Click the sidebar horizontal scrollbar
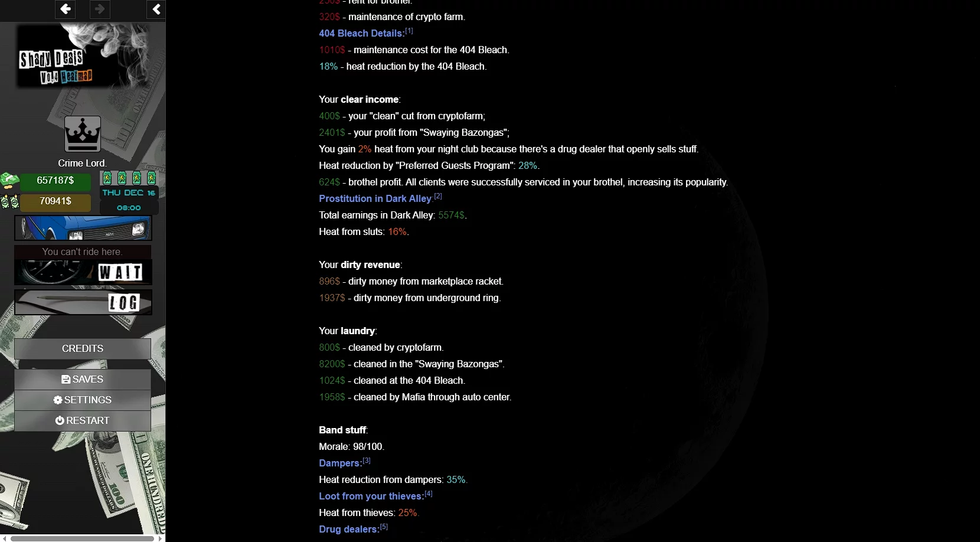The height and width of the screenshot is (542, 980). tap(83, 538)
